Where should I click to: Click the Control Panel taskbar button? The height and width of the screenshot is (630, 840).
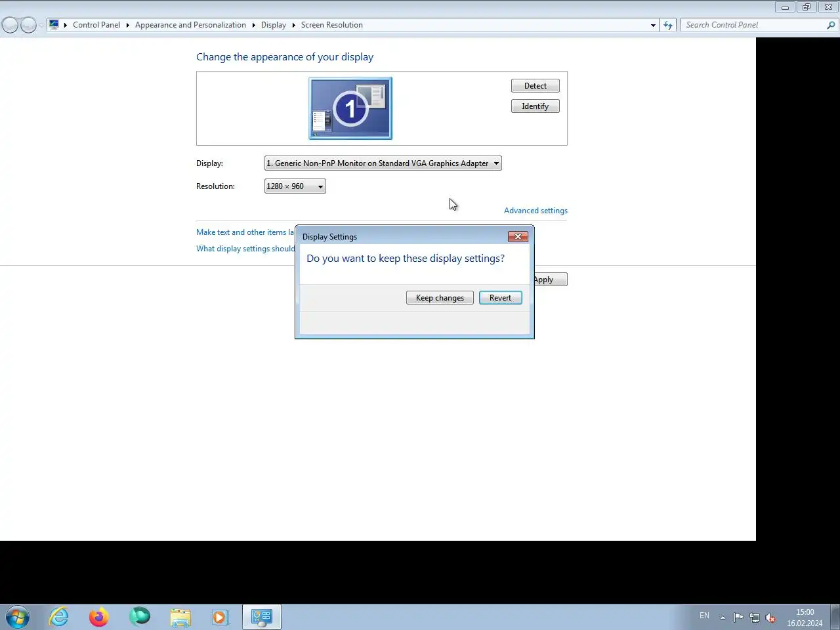click(262, 617)
